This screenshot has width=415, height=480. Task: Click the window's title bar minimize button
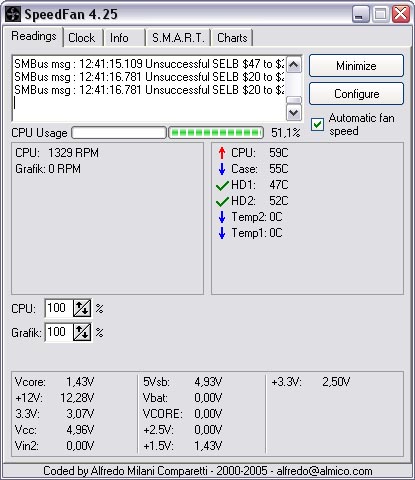coord(360,14)
